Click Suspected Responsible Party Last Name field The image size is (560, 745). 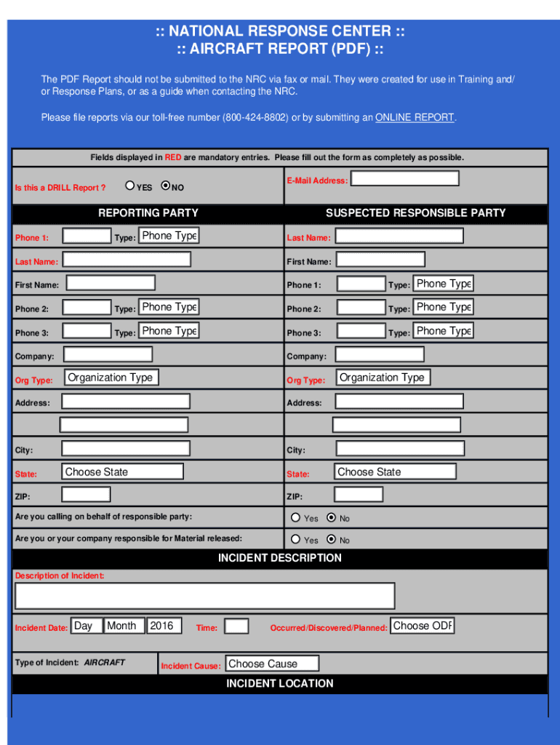point(399,236)
